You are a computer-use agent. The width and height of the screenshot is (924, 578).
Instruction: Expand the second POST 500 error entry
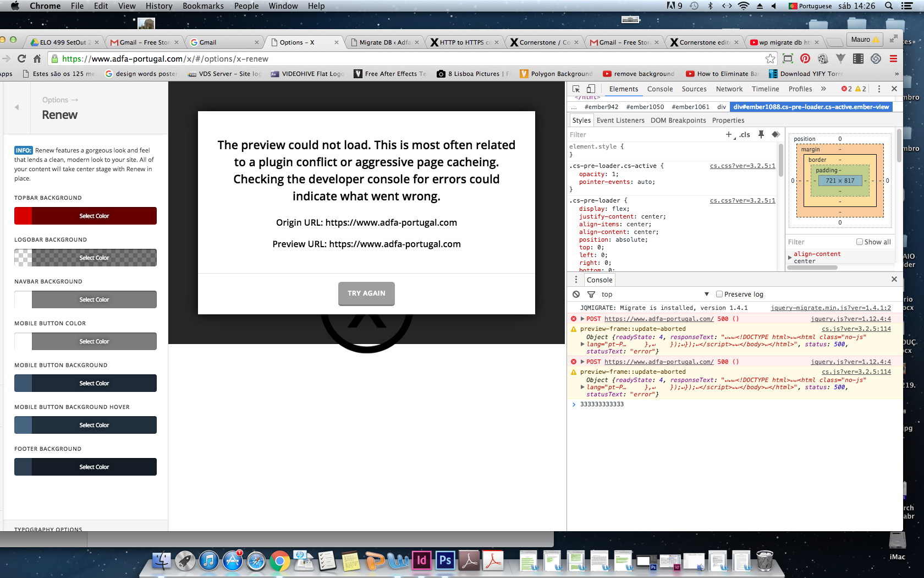pos(582,362)
